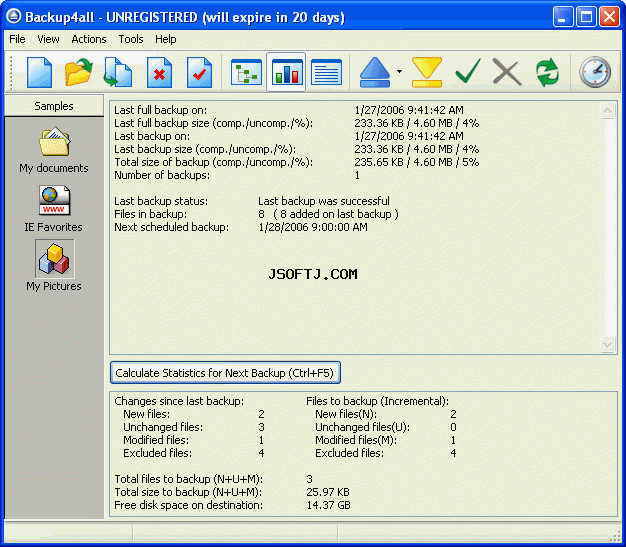Click the label 'Files to backup (Incremental):'
The height and width of the screenshot is (547, 626).
pyautogui.click(x=377, y=401)
